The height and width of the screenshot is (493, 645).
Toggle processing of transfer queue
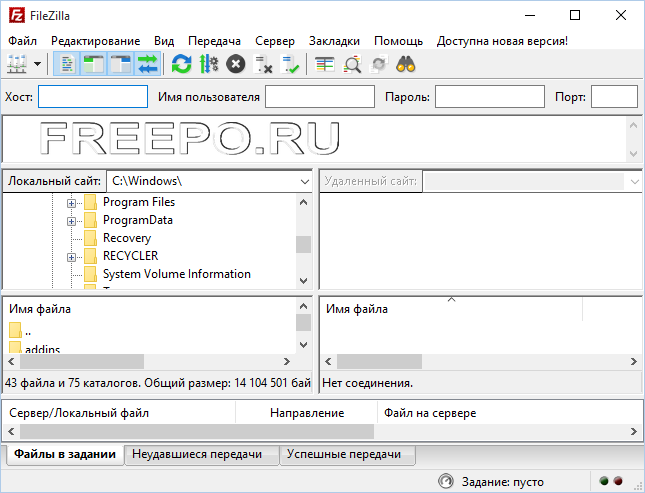click(209, 64)
